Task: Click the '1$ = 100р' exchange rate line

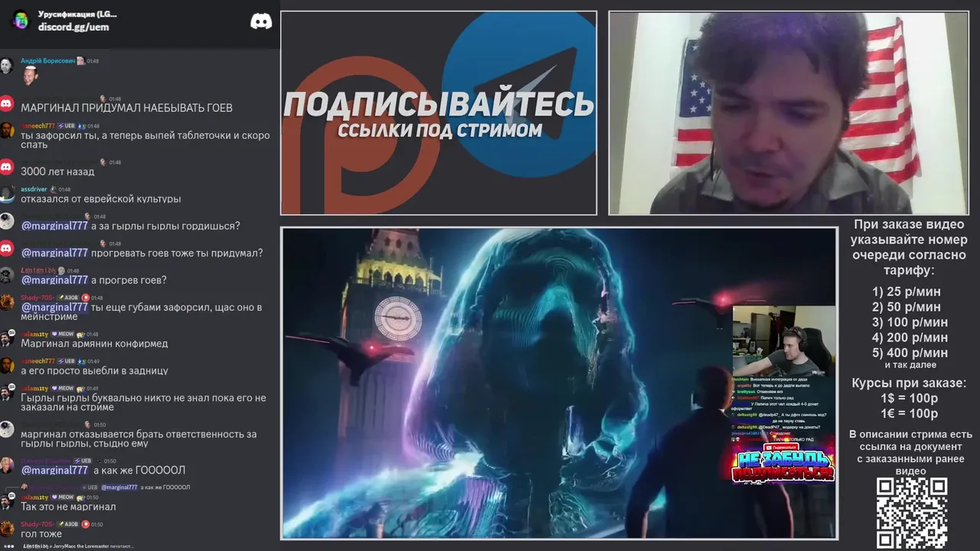Action: [x=909, y=398]
